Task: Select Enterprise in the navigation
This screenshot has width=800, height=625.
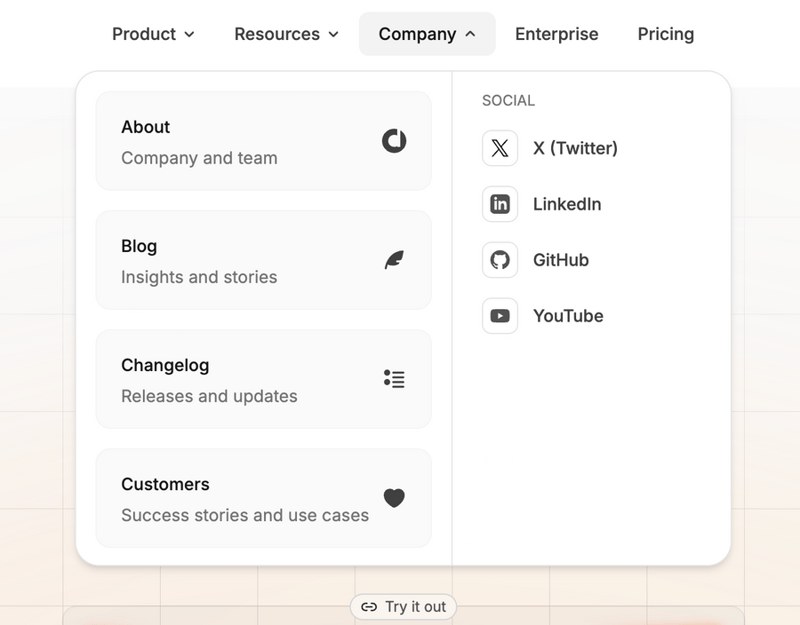Action: pyautogui.click(x=556, y=33)
